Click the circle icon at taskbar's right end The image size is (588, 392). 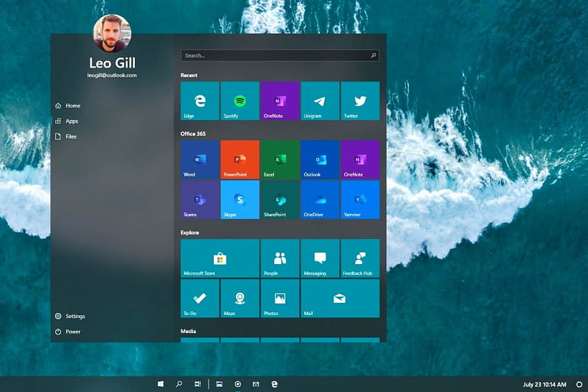579,385
